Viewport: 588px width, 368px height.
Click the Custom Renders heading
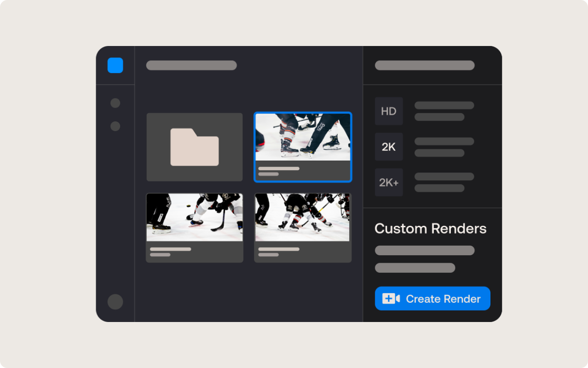430,229
